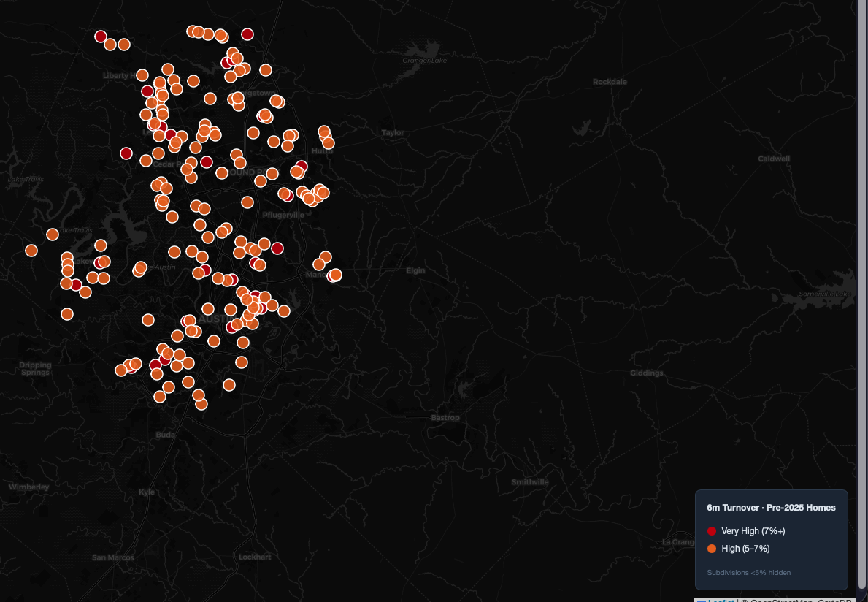Click the 'Subdivisions <5% hidden' note

coord(748,573)
